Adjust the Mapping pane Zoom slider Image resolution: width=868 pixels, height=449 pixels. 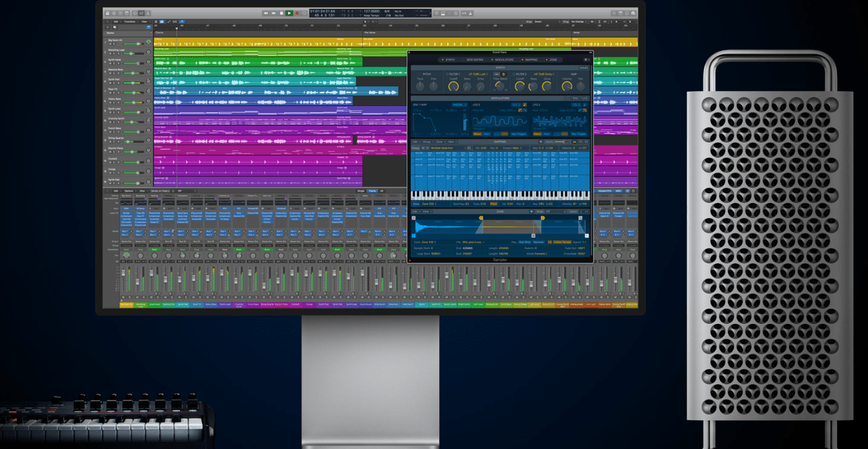click(561, 142)
